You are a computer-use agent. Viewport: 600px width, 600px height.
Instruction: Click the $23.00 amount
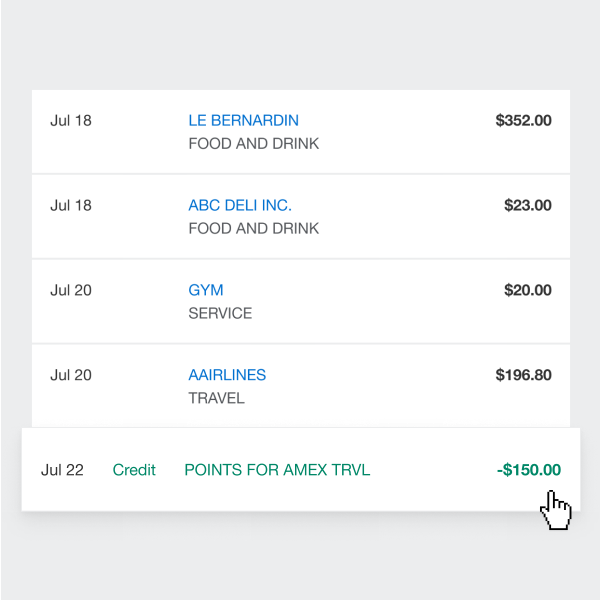pyautogui.click(x=527, y=205)
